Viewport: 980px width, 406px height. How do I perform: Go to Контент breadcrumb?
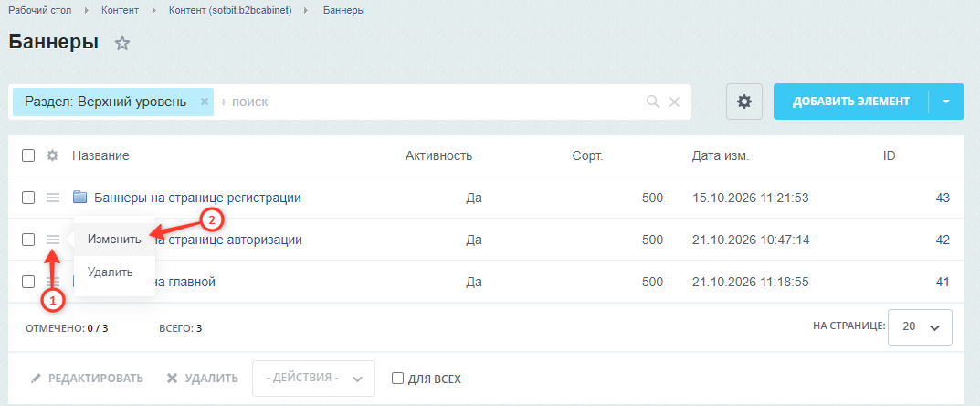(120, 11)
